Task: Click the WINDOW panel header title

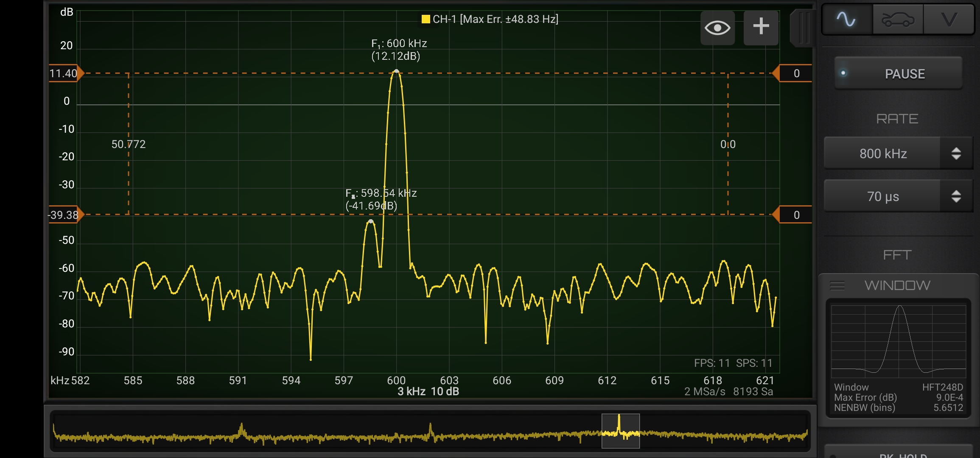Action: [897, 285]
